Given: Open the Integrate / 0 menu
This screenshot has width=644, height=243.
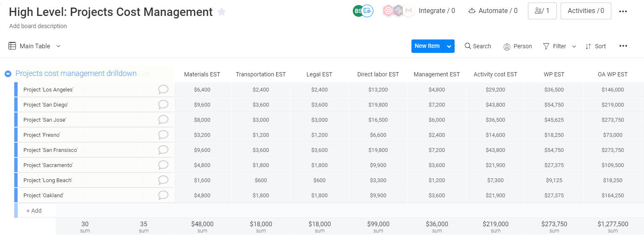Looking at the screenshot, I should click(437, 10).
